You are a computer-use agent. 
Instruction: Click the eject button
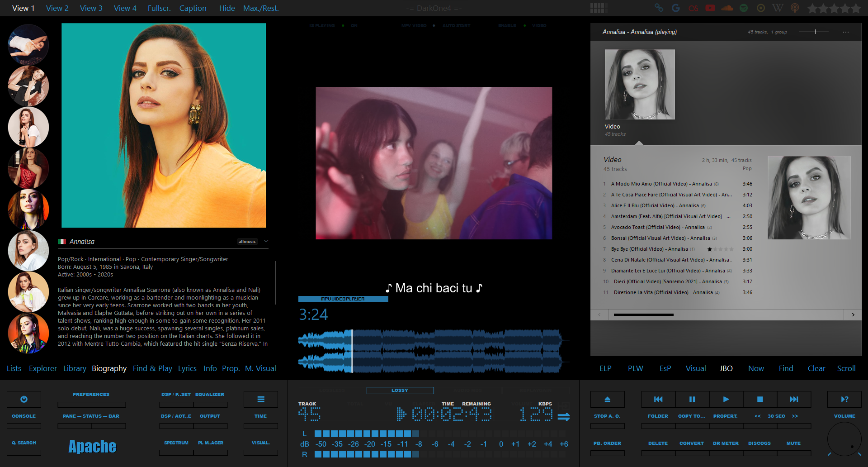[x=608, y=399]
